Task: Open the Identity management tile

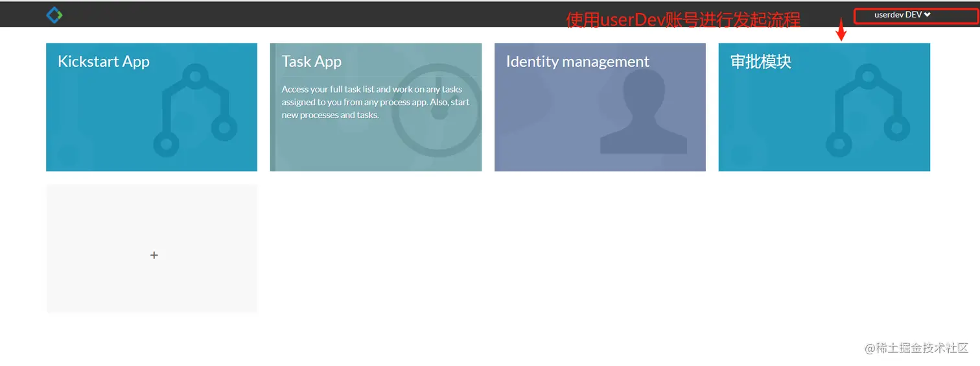Action: tap(600, 107)
